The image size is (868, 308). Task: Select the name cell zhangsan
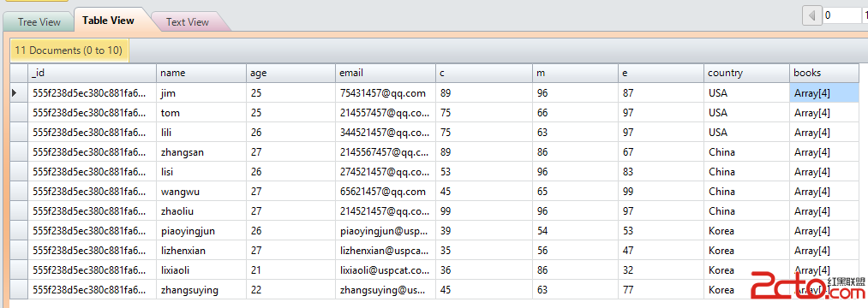(x=201, y=152)
